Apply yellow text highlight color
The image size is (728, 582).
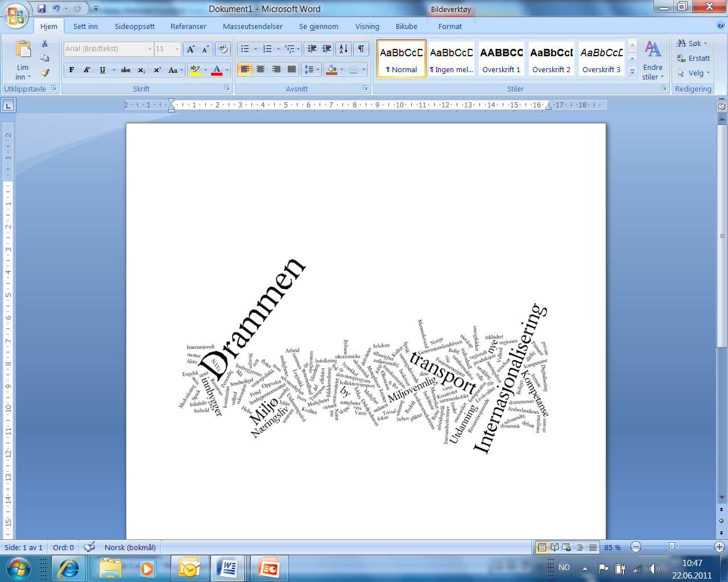[x=195, y=70]
